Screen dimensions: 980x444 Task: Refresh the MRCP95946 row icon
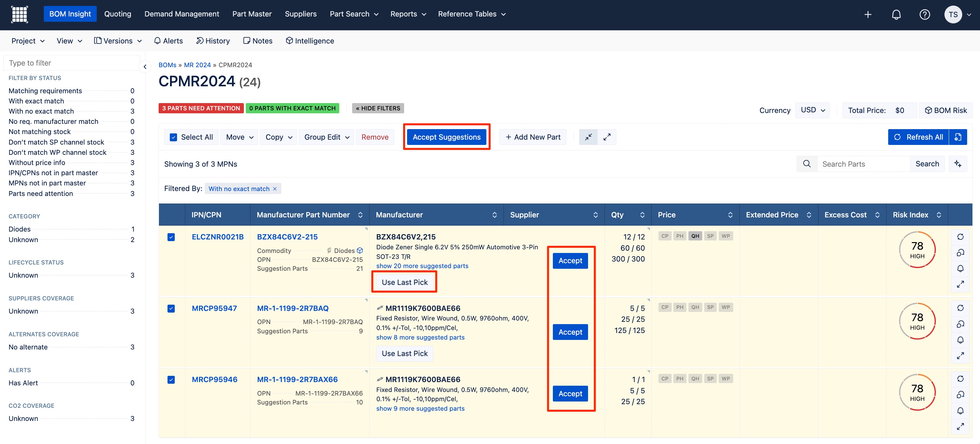960,379
